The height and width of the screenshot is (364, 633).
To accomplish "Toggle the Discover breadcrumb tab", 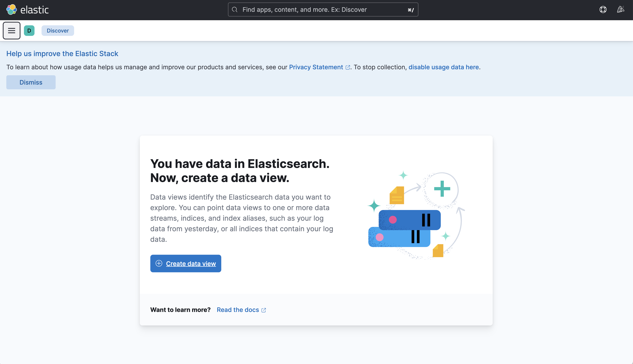I will (x=58, y=30).
